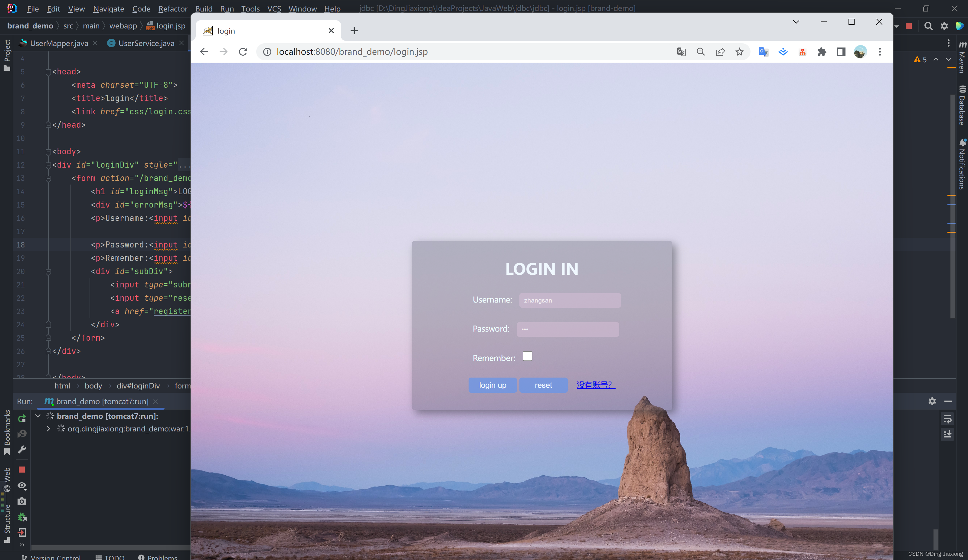Toggle the browser side panel icon
968x560 pixels.
click(x=841, y=52)
